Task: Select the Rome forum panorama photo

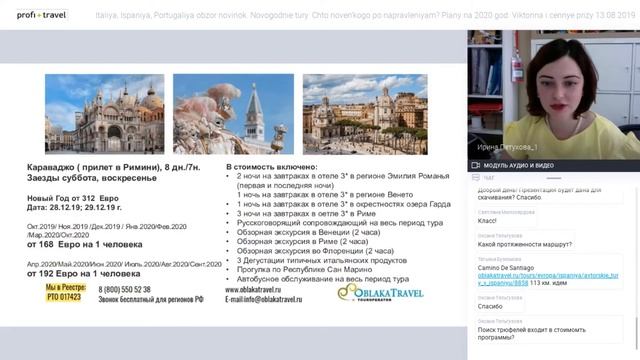Action: [365, 114]
